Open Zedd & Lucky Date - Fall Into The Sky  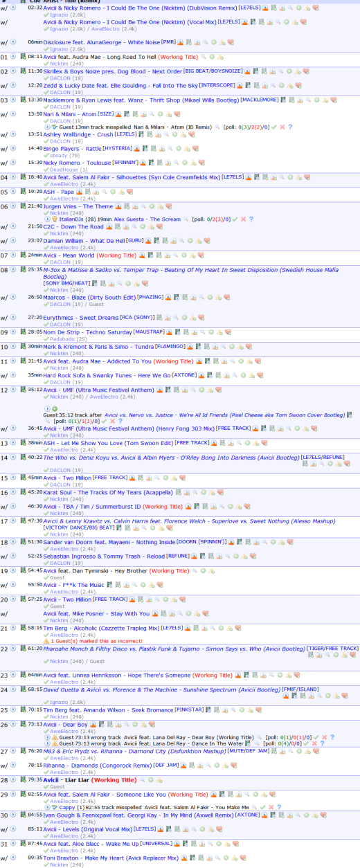120,85
